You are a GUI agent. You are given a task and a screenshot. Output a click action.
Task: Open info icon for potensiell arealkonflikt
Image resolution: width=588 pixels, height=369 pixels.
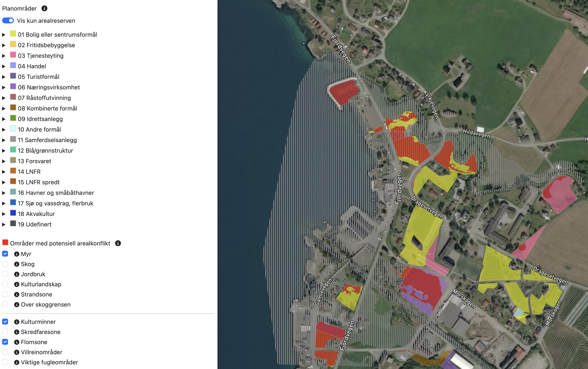coord(118,243)
